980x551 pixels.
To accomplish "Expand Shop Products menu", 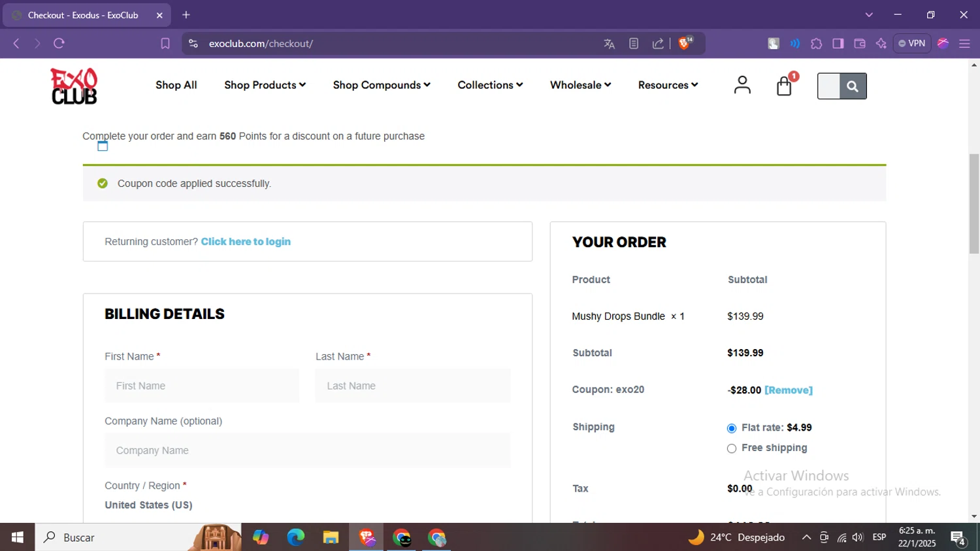I will click(x=265, y=85).
